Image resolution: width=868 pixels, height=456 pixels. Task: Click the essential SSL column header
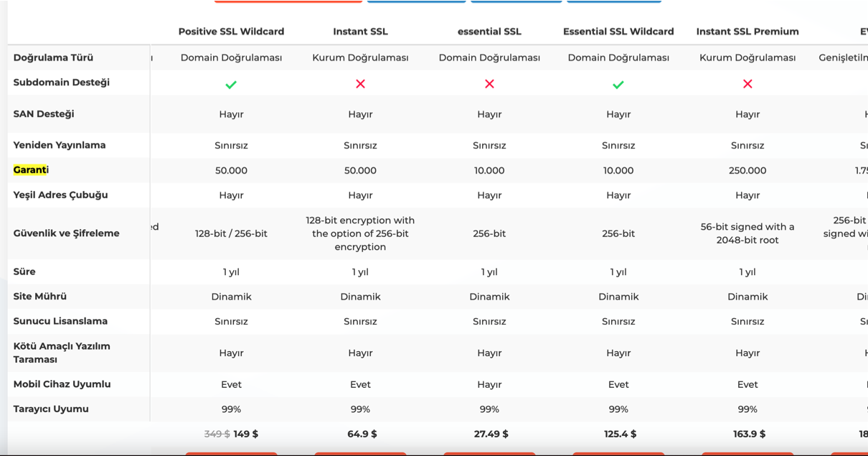click(x=489, y=32)
